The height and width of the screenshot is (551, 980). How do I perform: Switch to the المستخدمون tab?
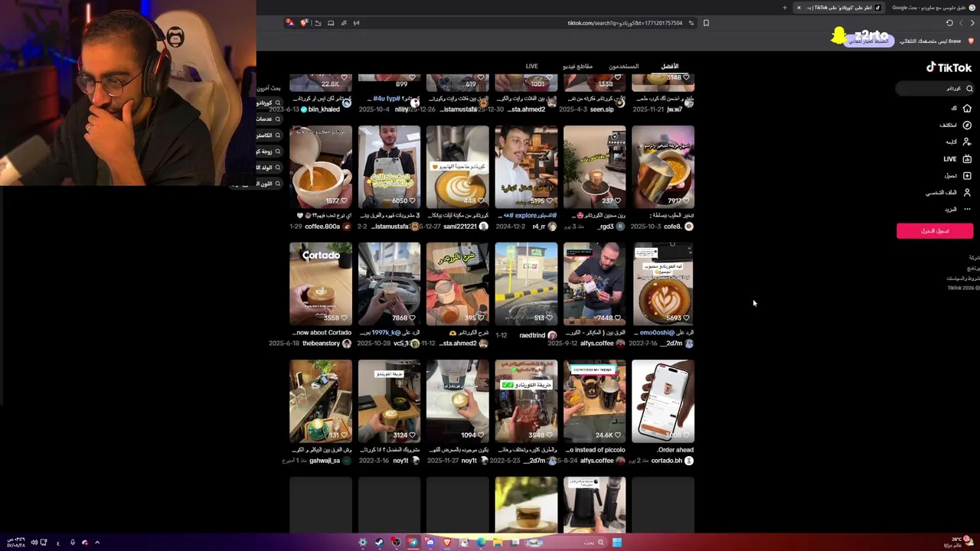pyautogui.click(x=624, y=67)
